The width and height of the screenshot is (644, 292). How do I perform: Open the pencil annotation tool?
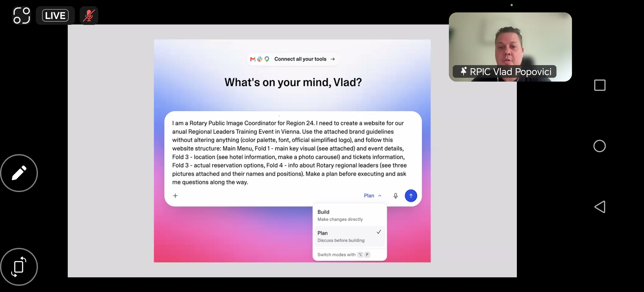pyautogui.click(x=19, y=173)
